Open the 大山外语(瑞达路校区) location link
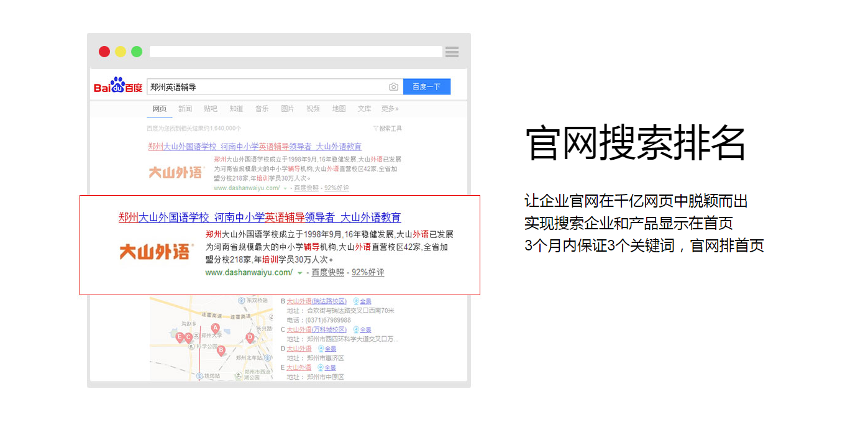This screenshot has height=435, width=868. pos(316,301)
